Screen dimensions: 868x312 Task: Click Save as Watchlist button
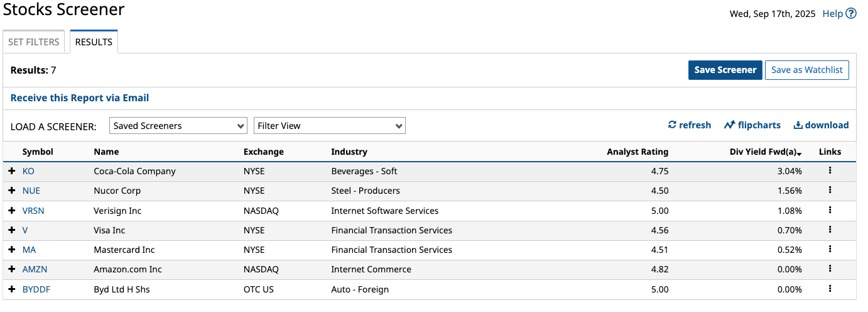pos(807,70)
